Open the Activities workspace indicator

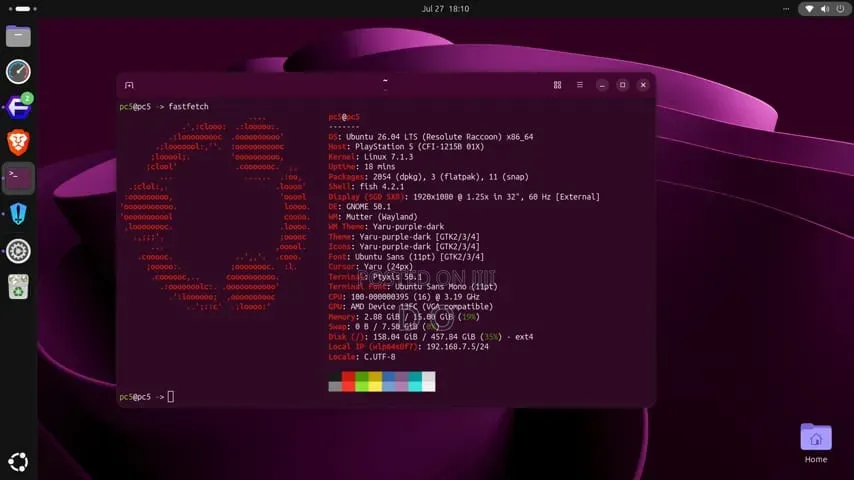coord(22,9)
